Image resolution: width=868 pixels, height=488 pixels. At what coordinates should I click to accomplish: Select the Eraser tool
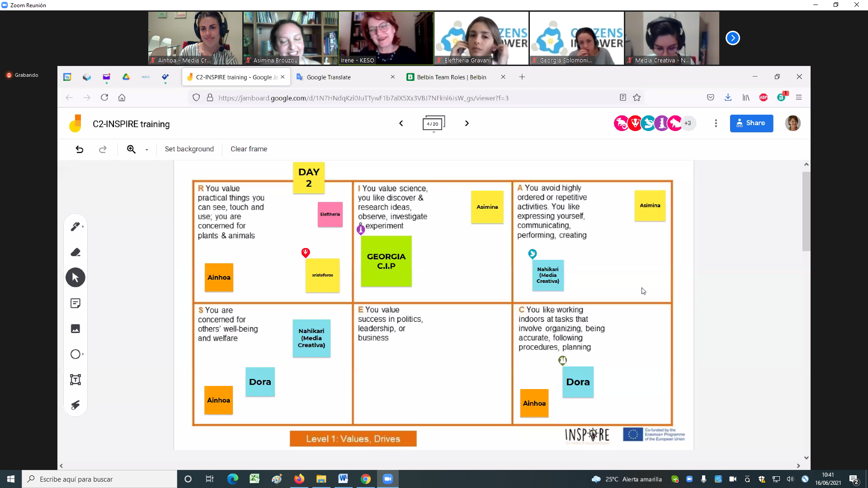coord(75,252)
